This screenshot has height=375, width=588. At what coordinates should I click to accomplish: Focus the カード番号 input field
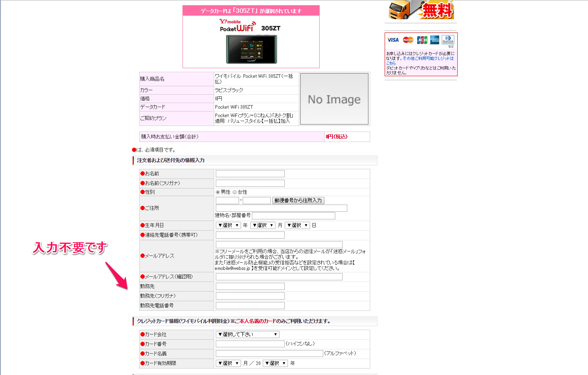(x=250, y=344)
